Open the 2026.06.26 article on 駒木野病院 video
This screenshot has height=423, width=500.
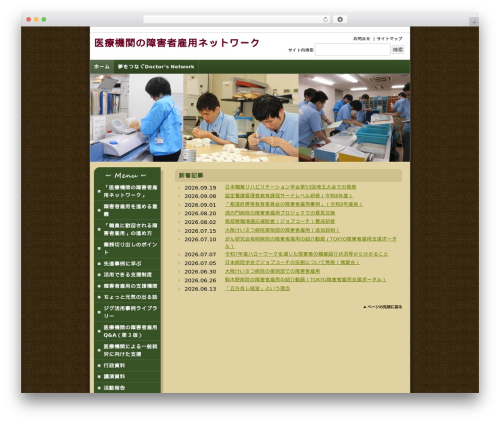[305, 280]
